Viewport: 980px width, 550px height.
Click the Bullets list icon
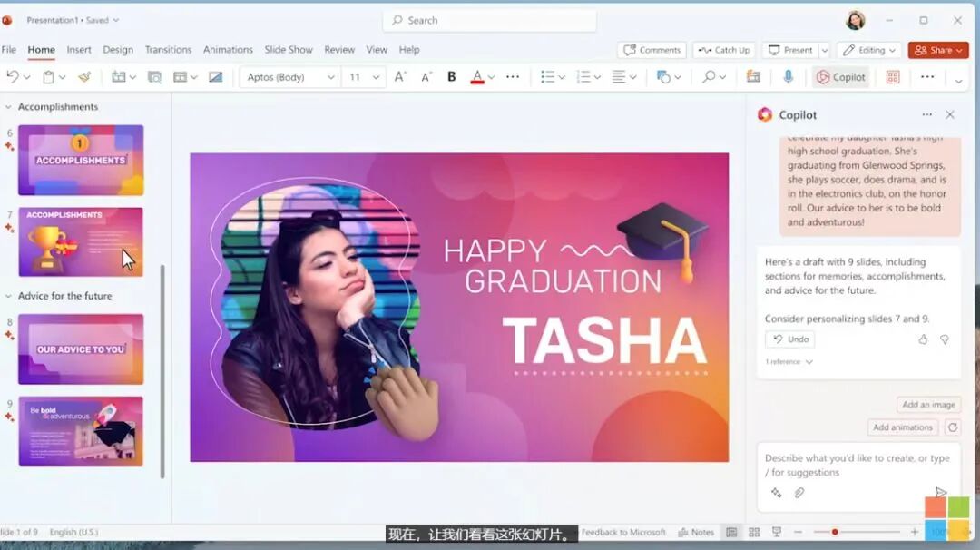(547, 77)
